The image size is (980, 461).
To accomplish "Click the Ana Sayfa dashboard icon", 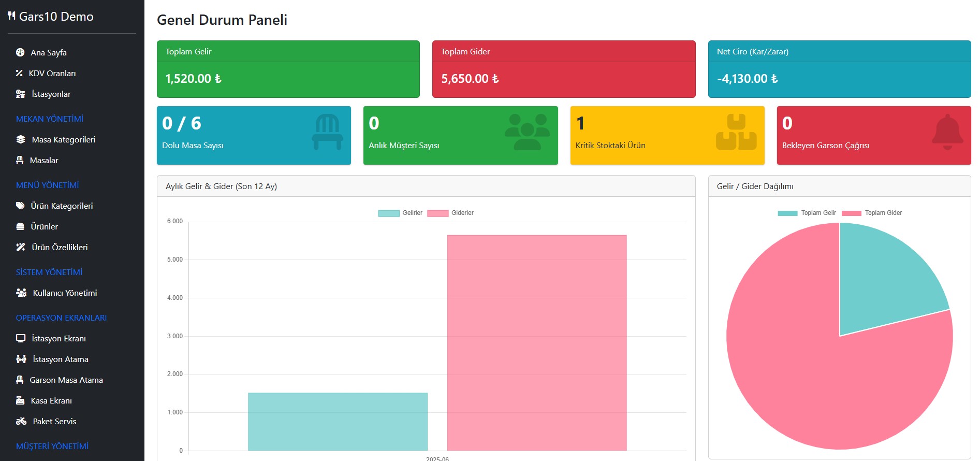I will click(20, 52).
